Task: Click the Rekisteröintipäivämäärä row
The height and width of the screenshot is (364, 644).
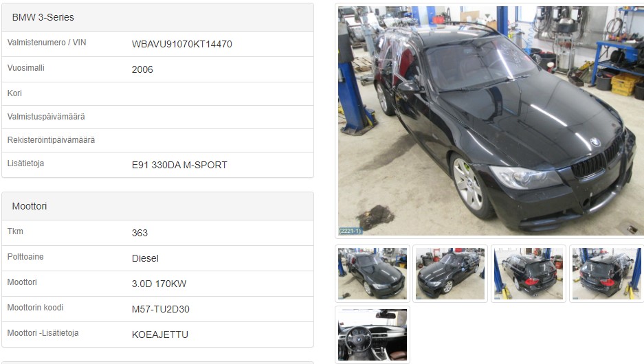Action: (157, 140)
